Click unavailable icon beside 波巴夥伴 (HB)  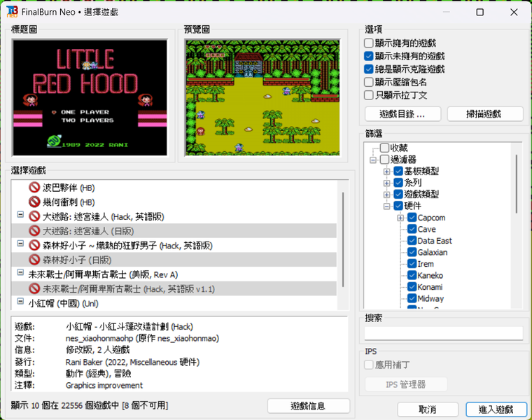34,188
